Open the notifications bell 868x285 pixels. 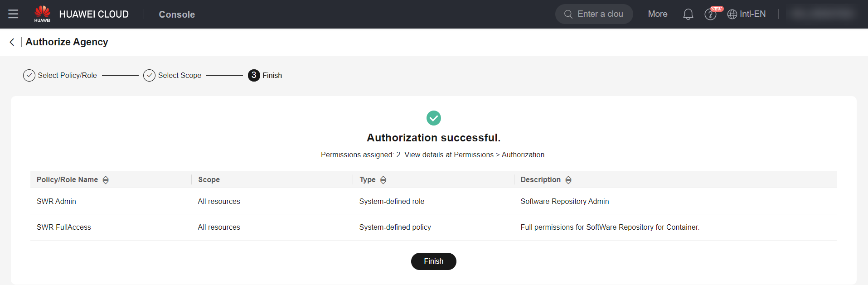688,14
